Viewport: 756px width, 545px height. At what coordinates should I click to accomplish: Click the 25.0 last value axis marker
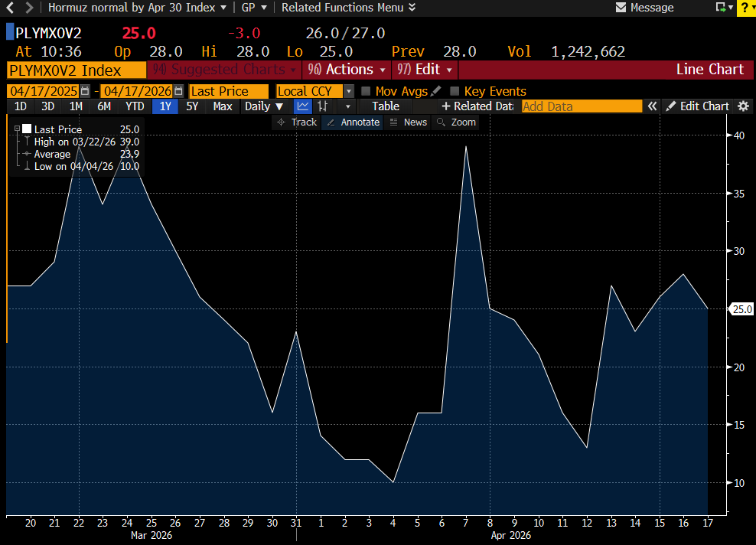[742, 309]
